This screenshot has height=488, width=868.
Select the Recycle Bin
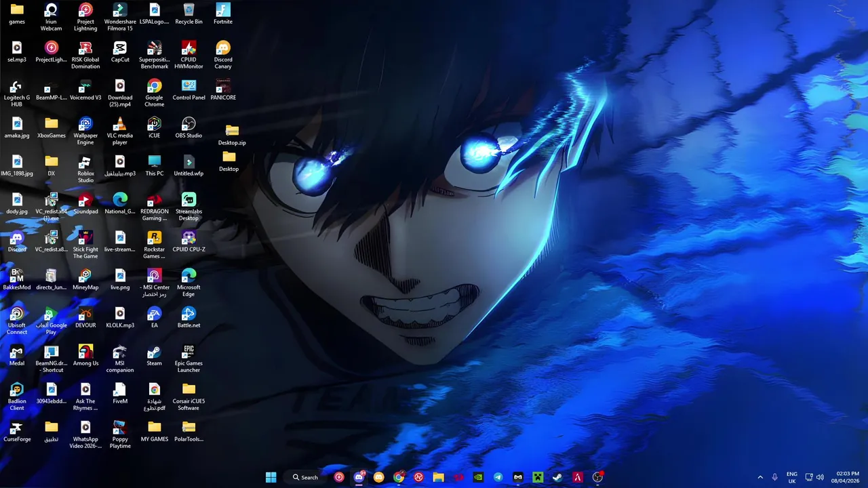point(189,14)
